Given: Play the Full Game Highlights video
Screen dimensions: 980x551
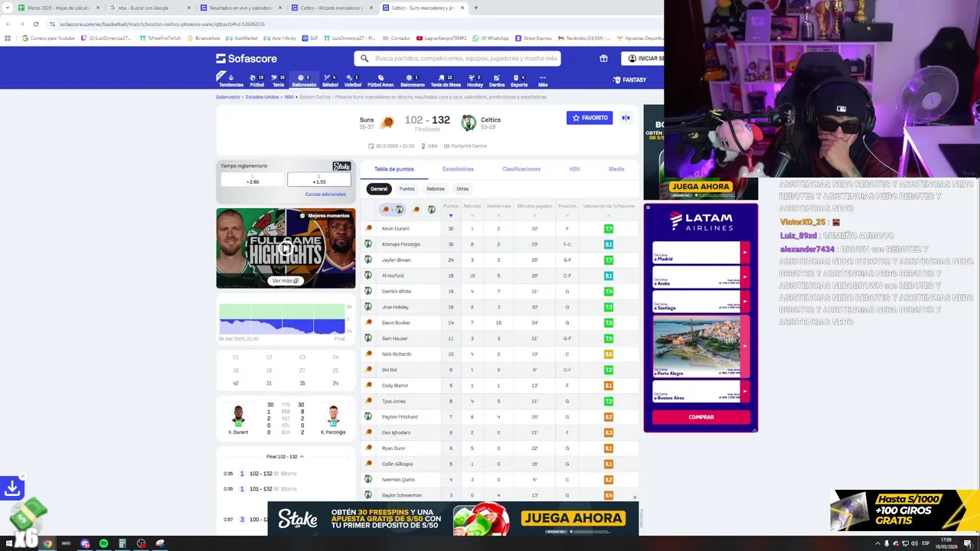Looking at the screenshot, I should (286, 248).
